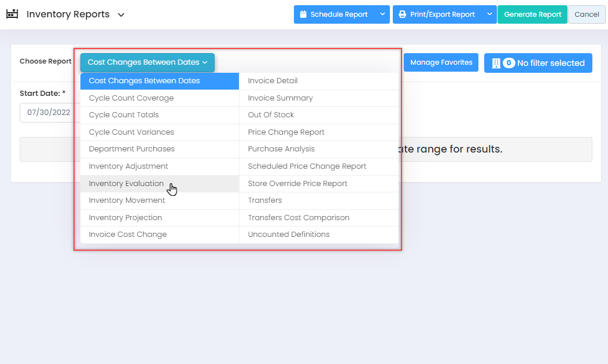Click the building icon in filter button
The height and width of the screenshot is (364, 608).
pyautogui.click(x=496, y=63)
